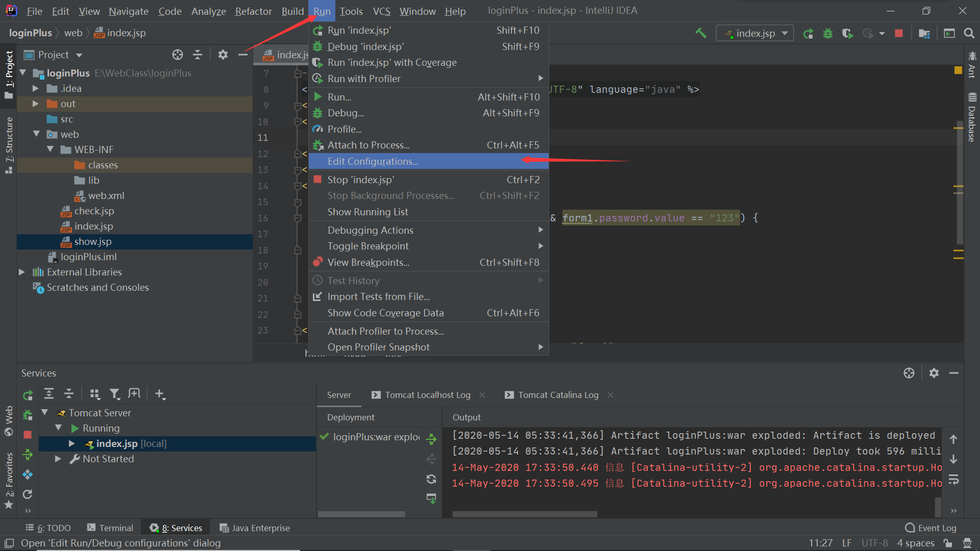Click the Build Project hammer icon
The image size is (980, 551).
coord(701,33)
